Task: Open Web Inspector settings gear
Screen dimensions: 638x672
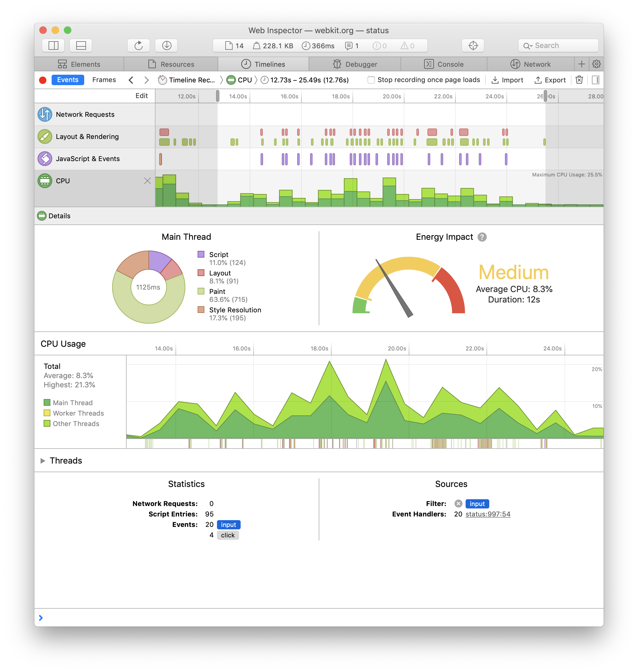Action: tap(596, 64)
